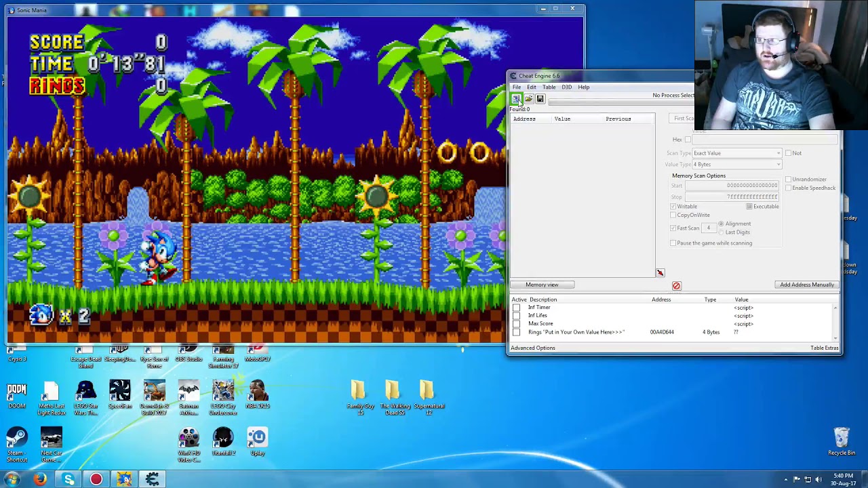The image size is (868, 488).
Task: Open the Family Guy 15 folder
Action: (x=360, y=399)
